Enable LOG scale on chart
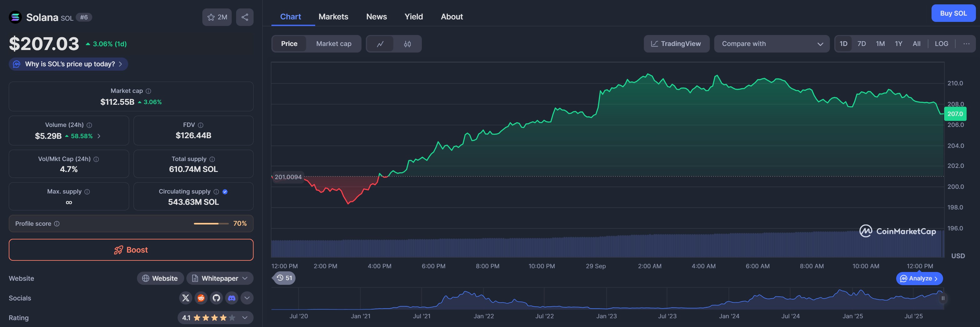Image resolution: width=980 pixels, height=327 pixels. pyautogui.click(x=941, y=44)
